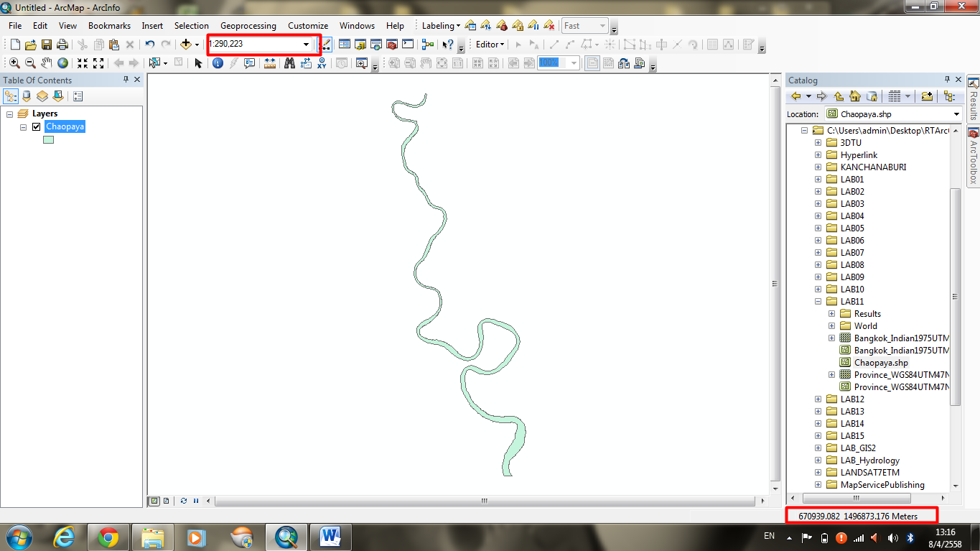Open the Geoprocessing menu
Image resolution: width=980 pixels, height=551 pixels.
coord(248,26)
